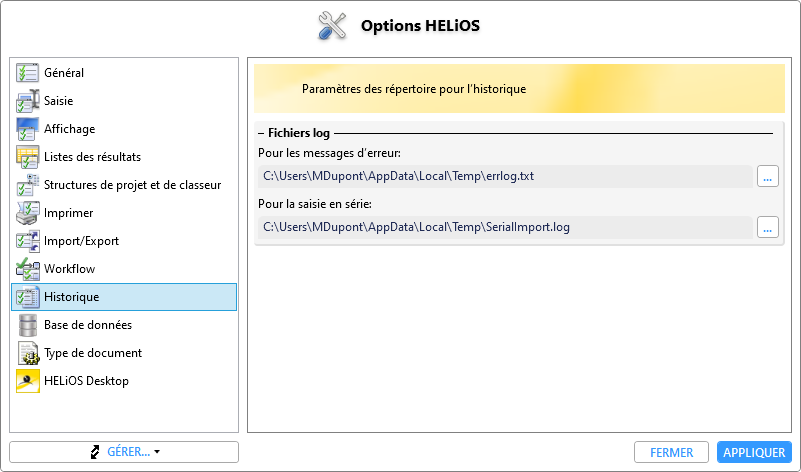Click 'Paramètres des répertoire pour l'historique' heading
The height and width of the screenshot is (472, 801).
414,89
